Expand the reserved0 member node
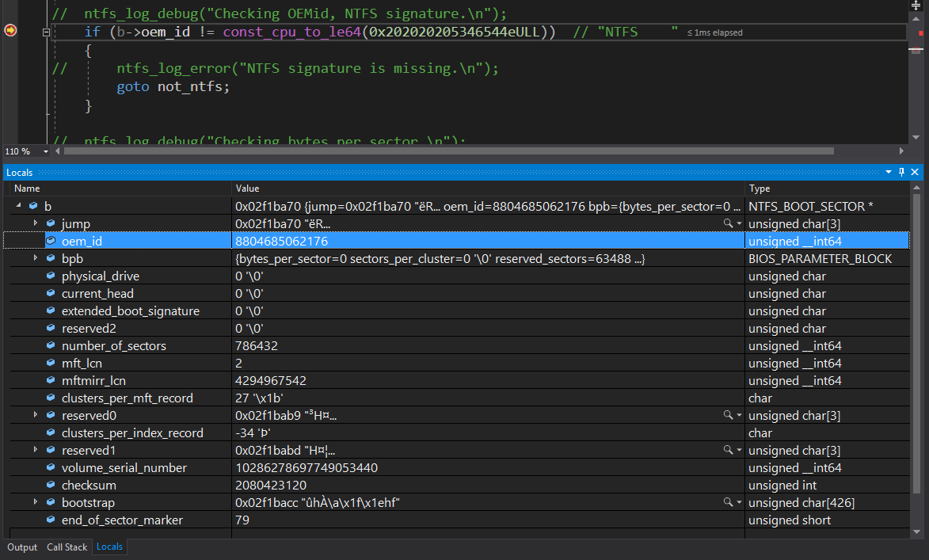The image size is (929, 560). coord(36,415)
